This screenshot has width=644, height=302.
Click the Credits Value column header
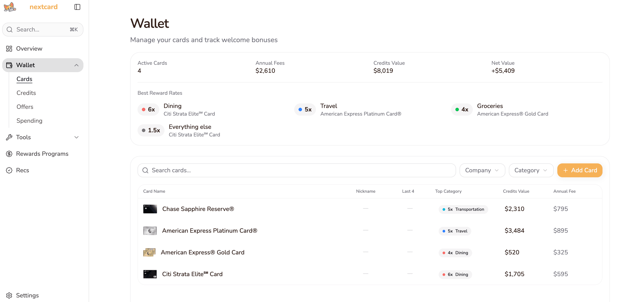pyautogui.click(x=516, y=191)
